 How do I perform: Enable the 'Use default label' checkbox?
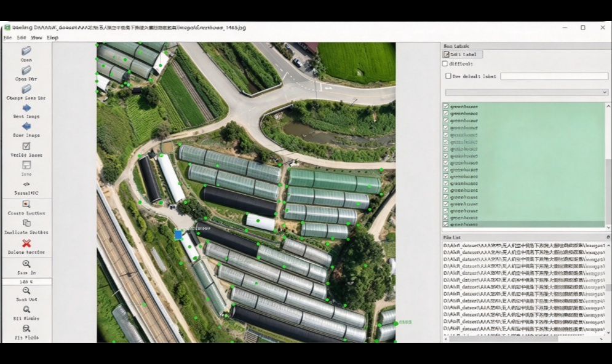[x=448, y=76]
